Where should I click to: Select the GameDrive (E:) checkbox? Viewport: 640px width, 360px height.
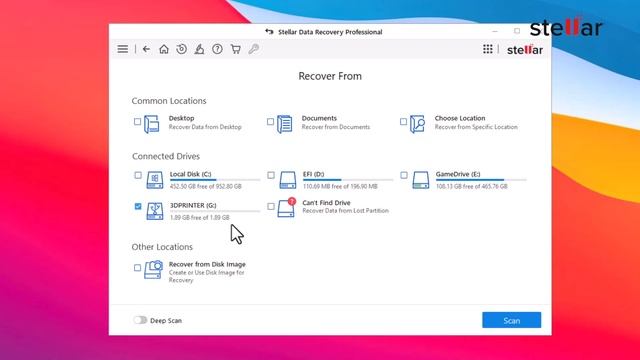pos(404,175)
